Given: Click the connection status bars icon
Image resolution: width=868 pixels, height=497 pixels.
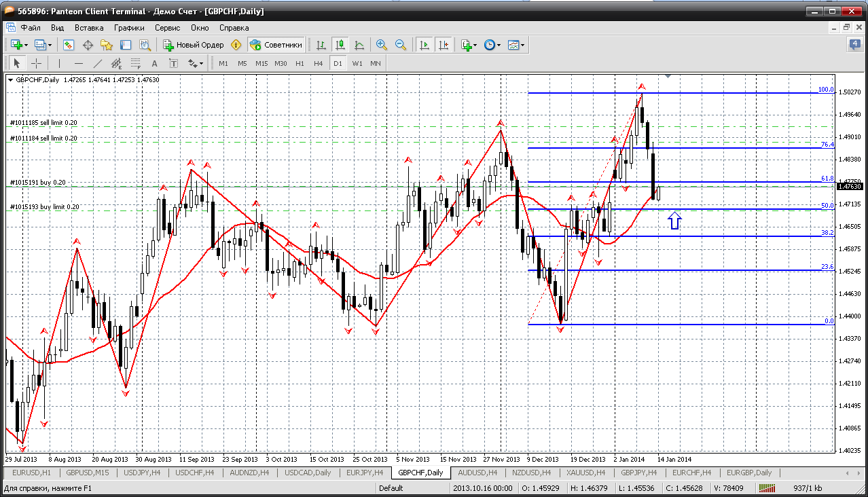Looking at the screenshot, I should coord(767,488).
